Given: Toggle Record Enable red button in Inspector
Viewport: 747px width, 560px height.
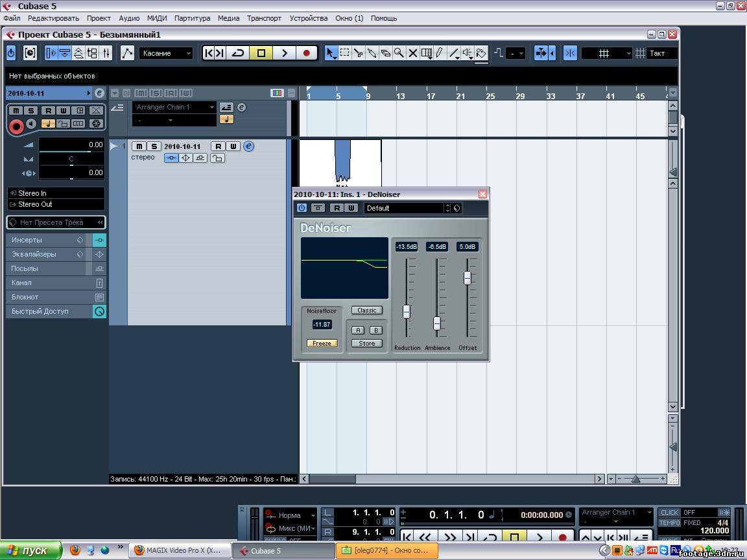Looking at the screenshot, I should point(16,126).
